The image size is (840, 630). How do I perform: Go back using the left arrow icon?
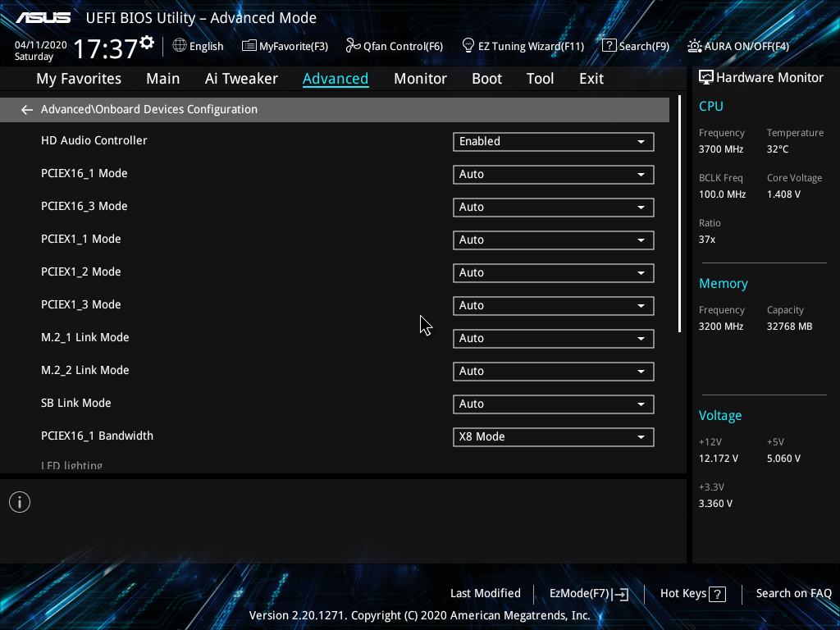point(27,110)
